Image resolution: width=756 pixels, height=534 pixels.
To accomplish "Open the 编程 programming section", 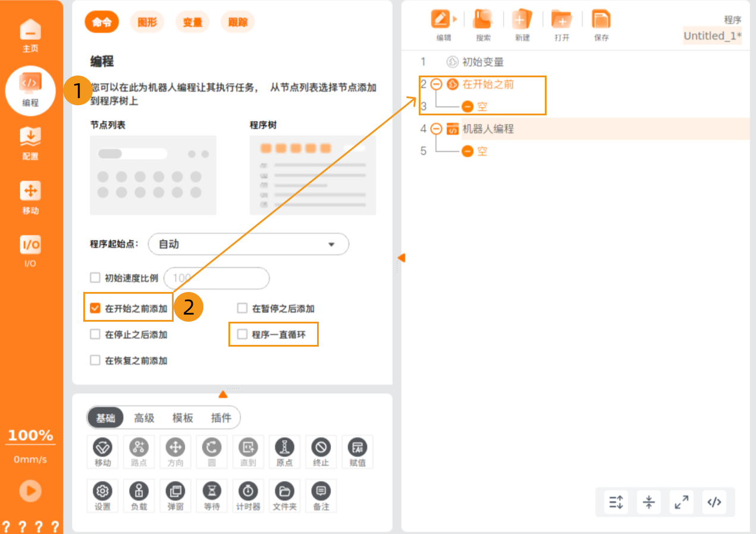I will 30,90.
